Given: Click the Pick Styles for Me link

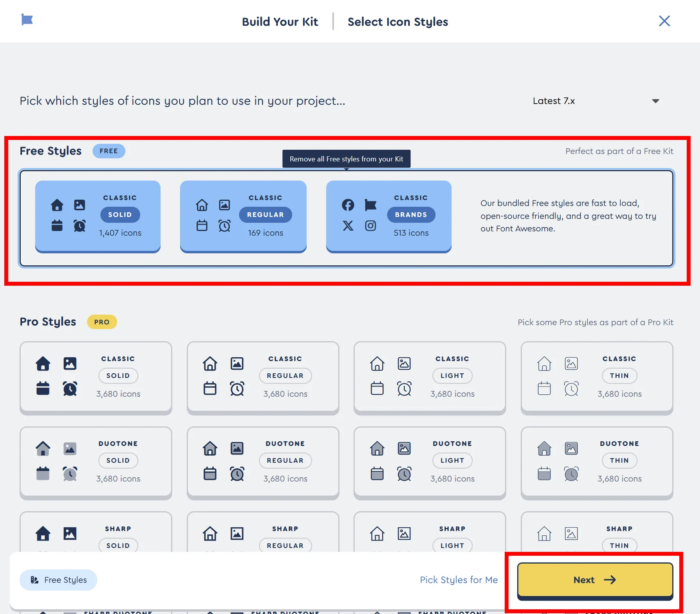Looking at the screenshot, I should (459, 580).
